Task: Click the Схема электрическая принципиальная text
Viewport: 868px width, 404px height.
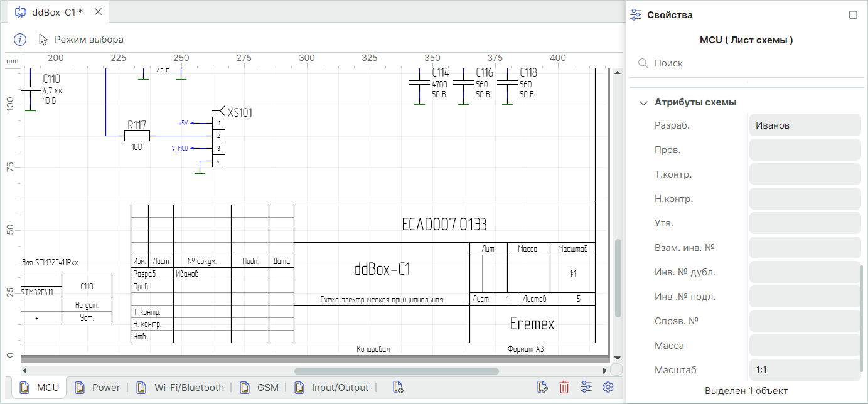Action: click(x=382, y=300)
